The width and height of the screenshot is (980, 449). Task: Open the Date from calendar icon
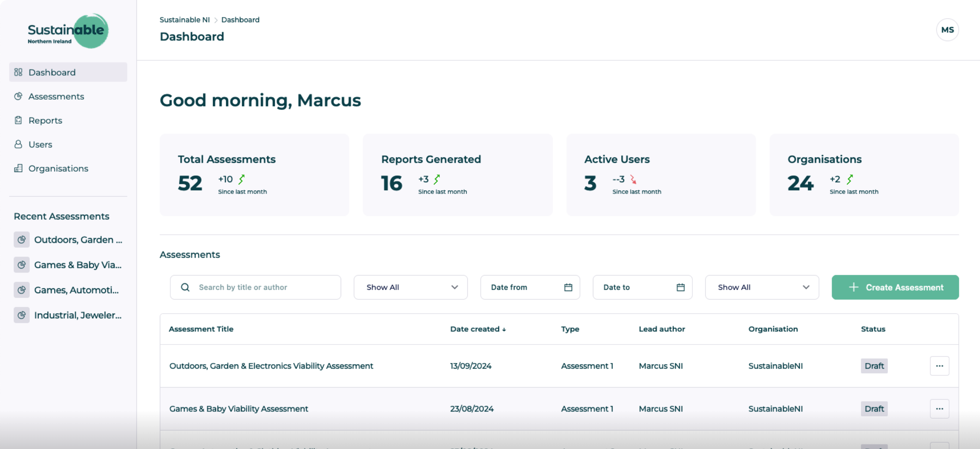[568, 287]
